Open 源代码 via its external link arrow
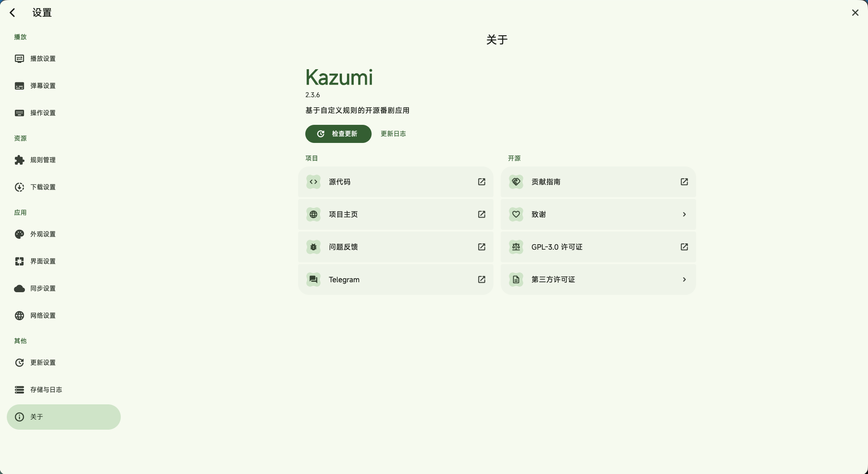This screenshot has width=868, height=474. point(482,182)
